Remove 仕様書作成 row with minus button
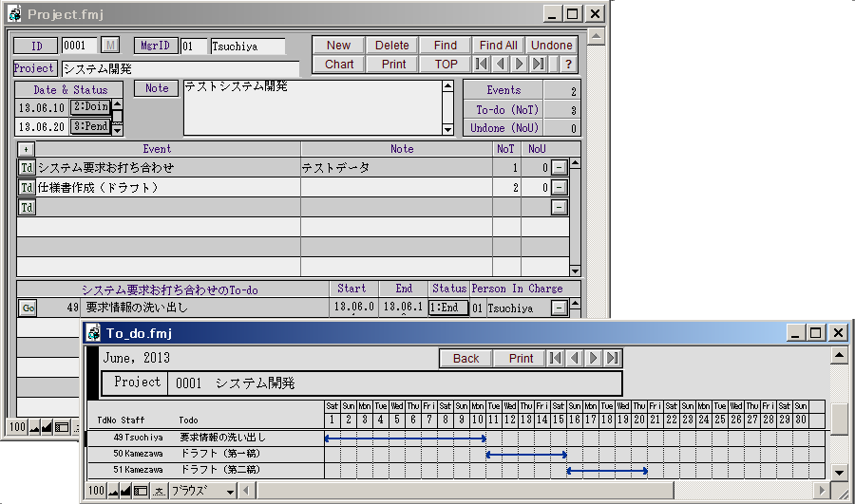Screen dimensions: 855x504 tap(559, 187)
